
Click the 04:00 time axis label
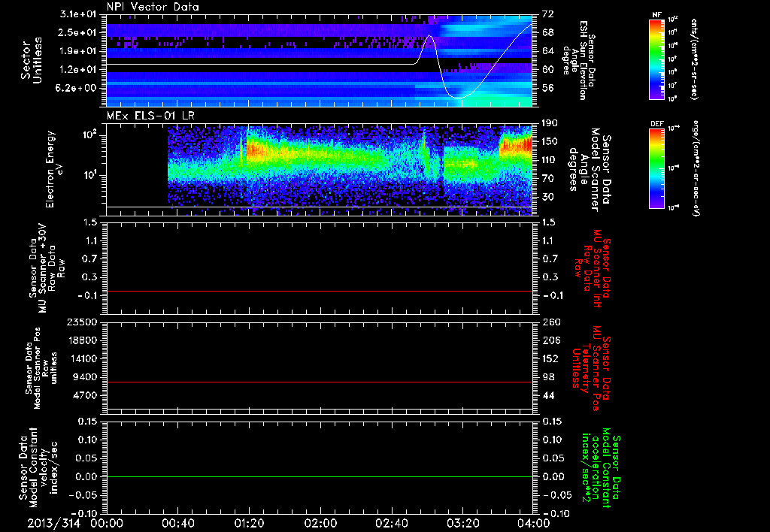[x=534, y=523]
